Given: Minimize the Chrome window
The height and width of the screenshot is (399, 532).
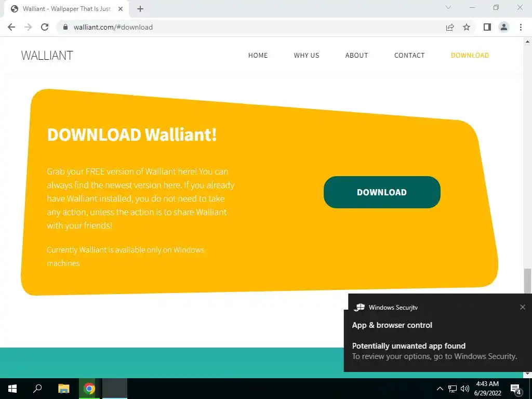Looking at the screenshot, I should (x=472, y=7).
